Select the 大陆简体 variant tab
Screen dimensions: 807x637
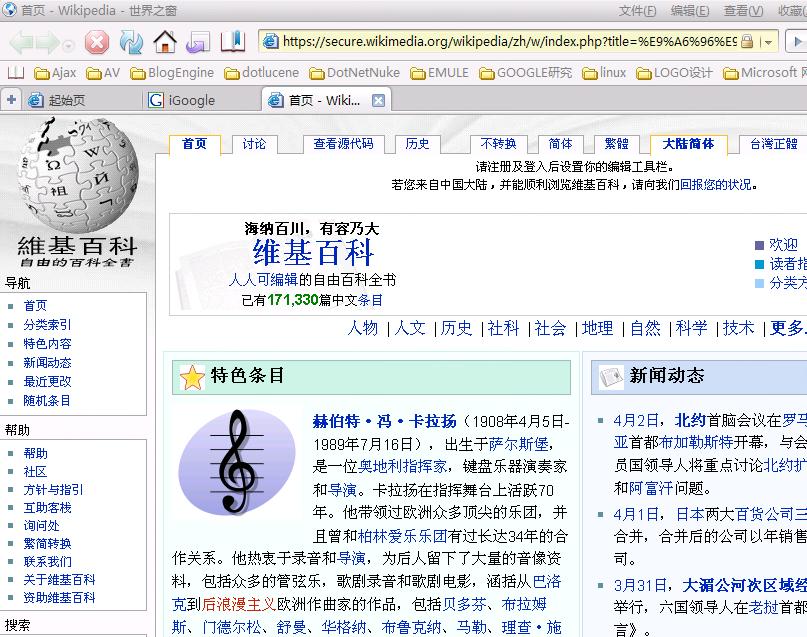(x=688, y=144)
